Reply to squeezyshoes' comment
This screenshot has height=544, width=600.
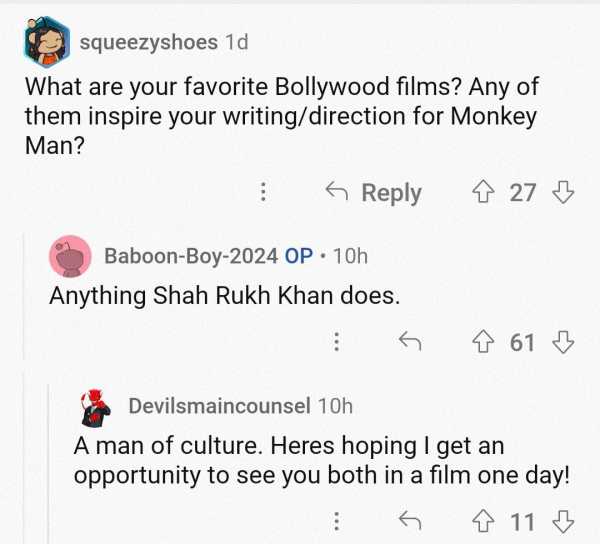[x=373, y=192]
